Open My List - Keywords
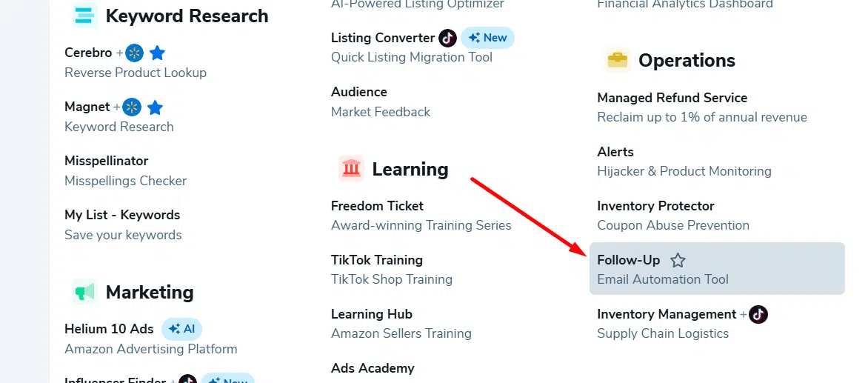This screenshot has height=383, width=868. point(122,215)
